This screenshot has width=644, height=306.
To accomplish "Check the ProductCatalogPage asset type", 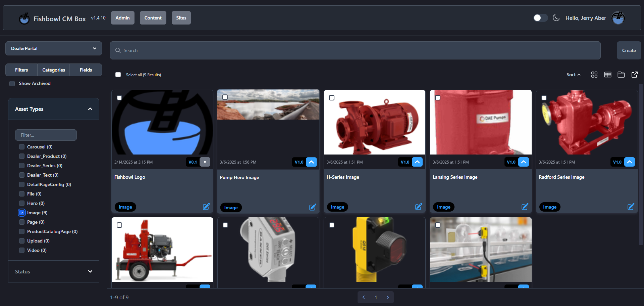I will coord(22,231).
